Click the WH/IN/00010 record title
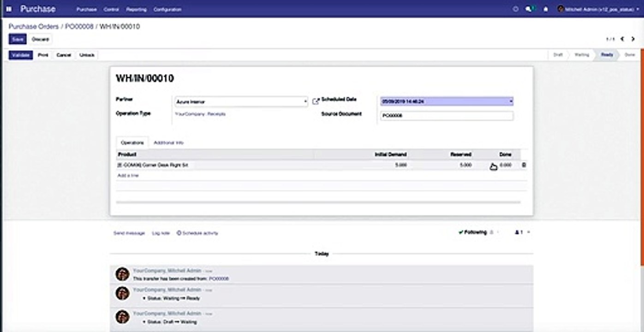Viewport: 644px width, 332px height. [145, 78]
